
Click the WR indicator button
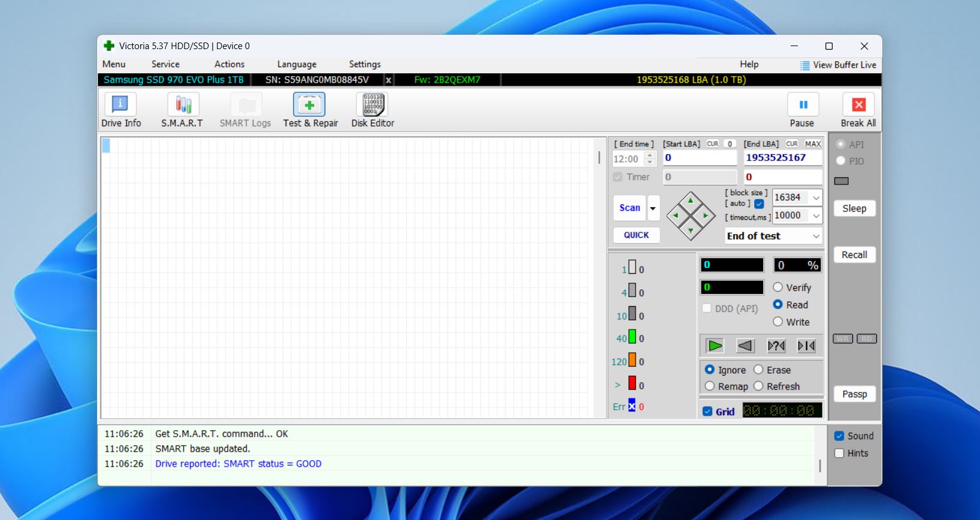point(842,338)
